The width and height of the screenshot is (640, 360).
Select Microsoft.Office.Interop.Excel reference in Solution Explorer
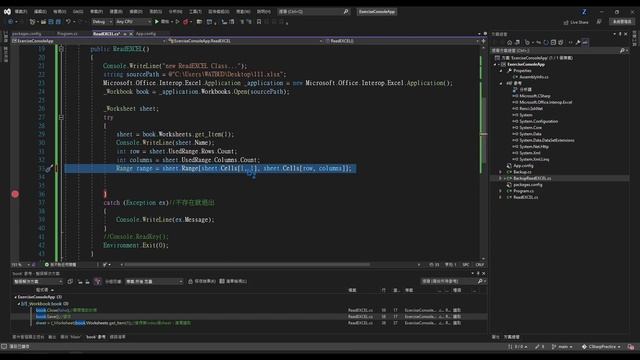pos(545,102)
